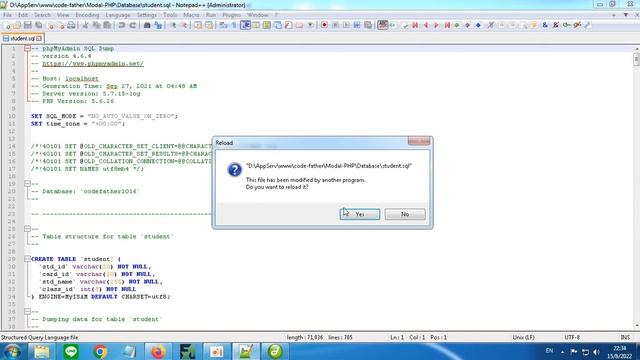
Task: Open the LINE app on taskbar
Action: coord(71,351)
